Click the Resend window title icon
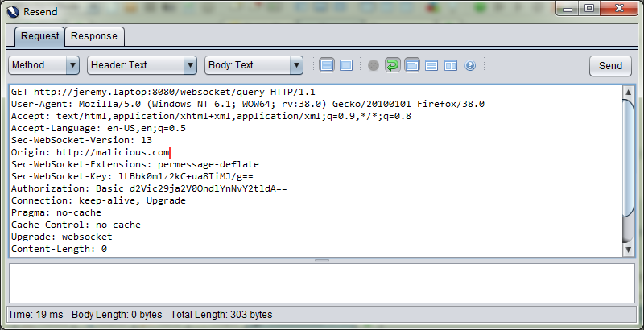The width and height of the screenshot is (644, 330). coord(13,12)
